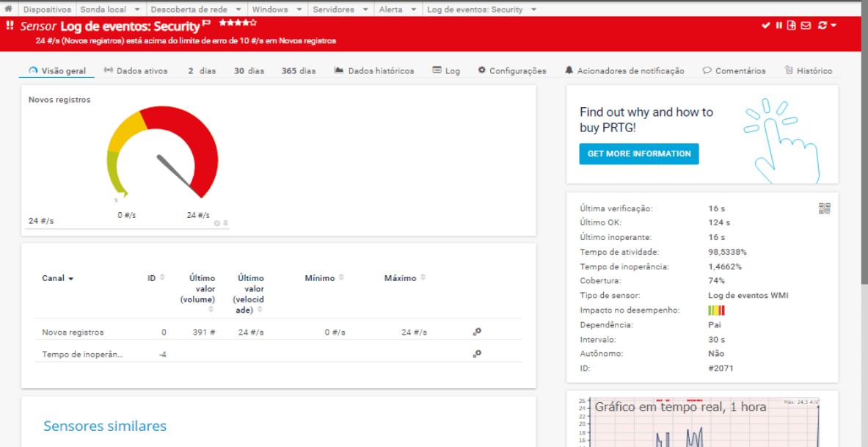The width and height of the screenshot is (868, 447).
Task: Expand Descoberta de rede breadcrumb arrow
Action: coord(238,10)
